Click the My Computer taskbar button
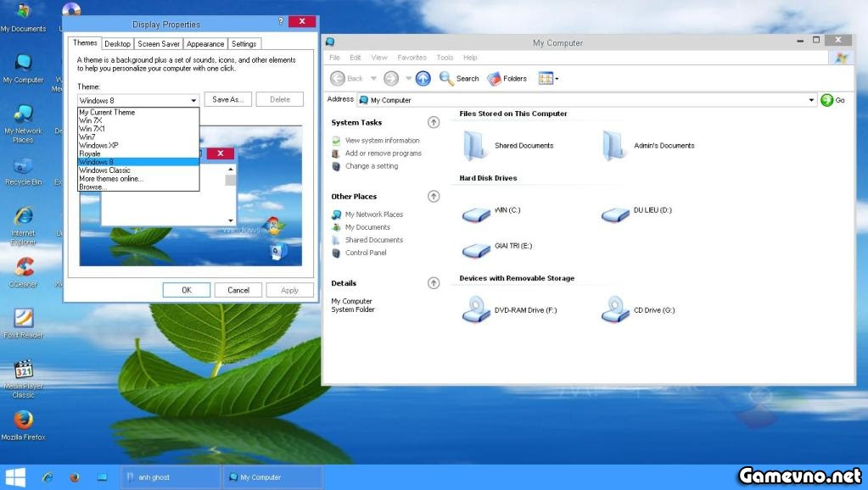Image resolution: width=868 pixels, height=490 pixels. [272, 477]
